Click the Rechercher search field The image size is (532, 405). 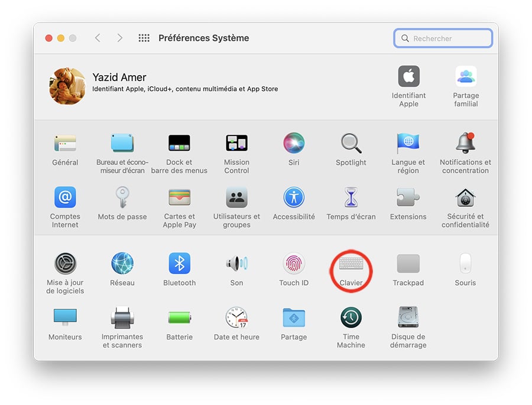click(443, 38)
